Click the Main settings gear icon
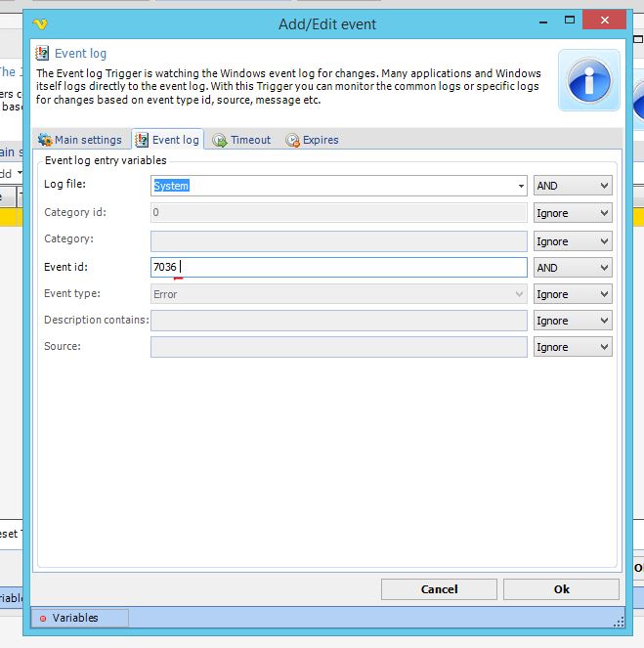 (x=45, y=140)
